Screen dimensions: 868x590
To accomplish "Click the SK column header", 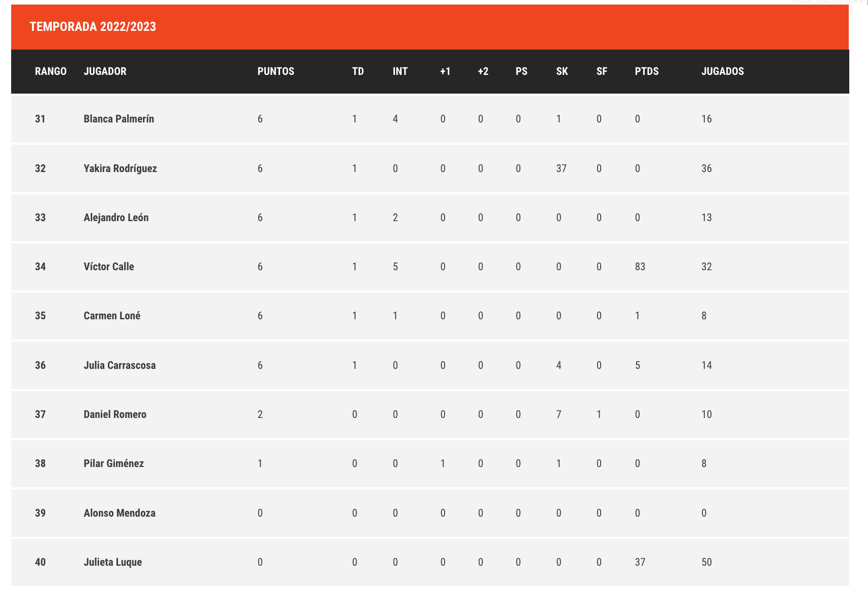I will tap(562, 71).
